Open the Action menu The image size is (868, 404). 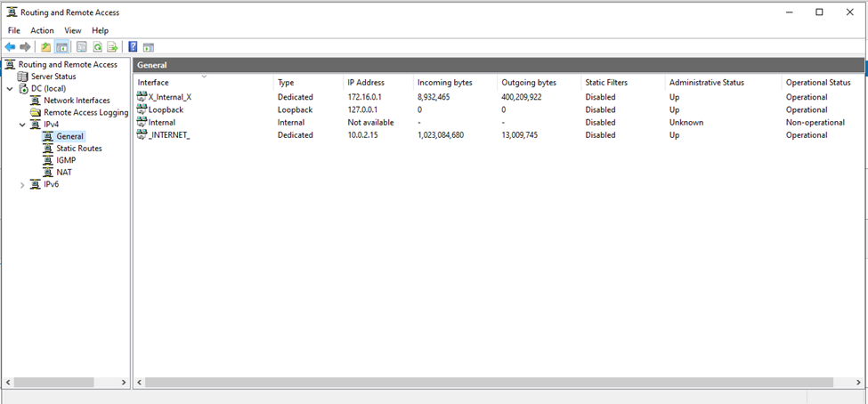pos(42,30)
